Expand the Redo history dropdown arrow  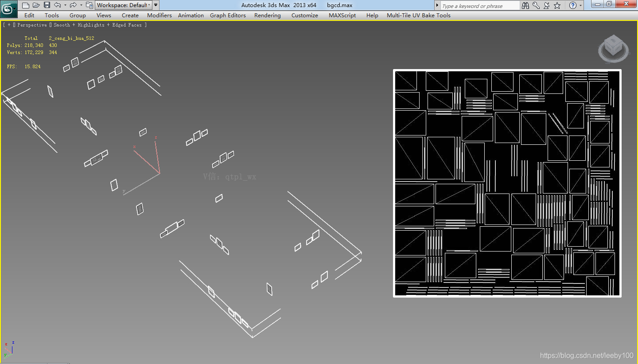81,5
